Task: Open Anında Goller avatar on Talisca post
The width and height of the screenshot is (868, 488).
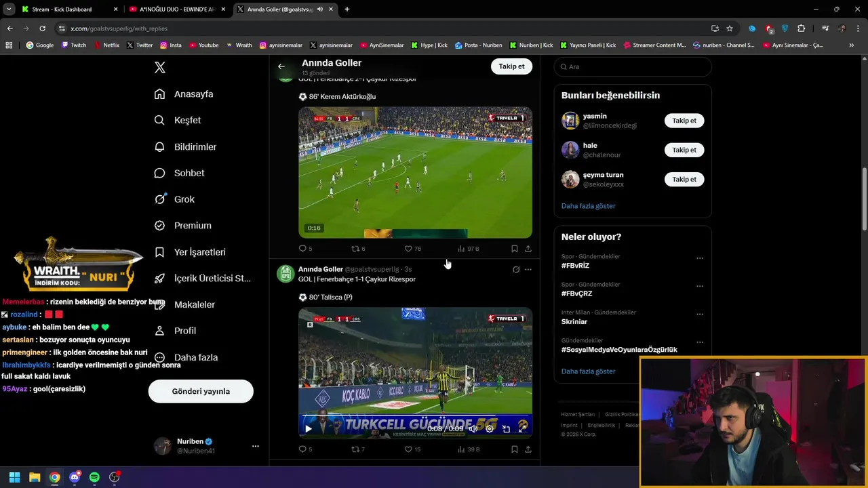Action: tap(285, 273)
